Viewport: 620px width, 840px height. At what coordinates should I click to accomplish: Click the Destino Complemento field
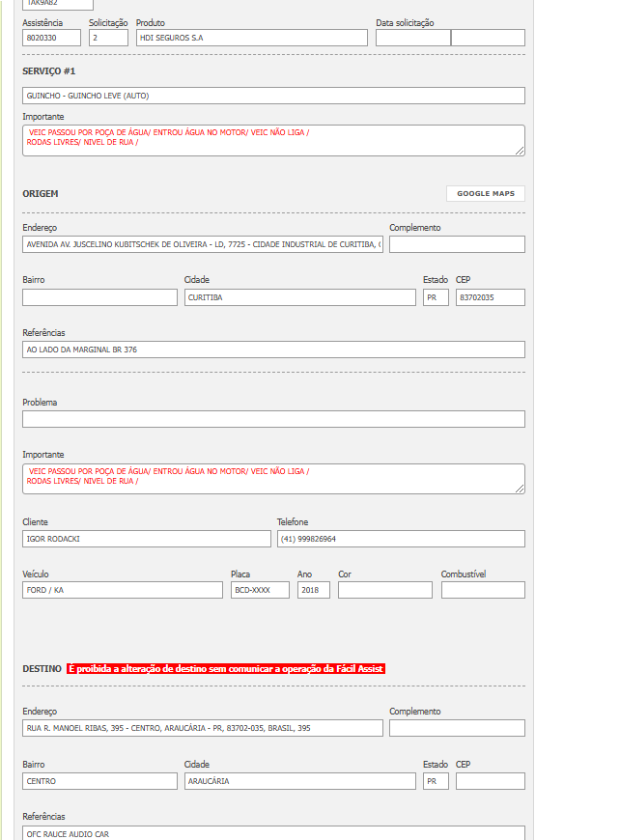point(457,728)
